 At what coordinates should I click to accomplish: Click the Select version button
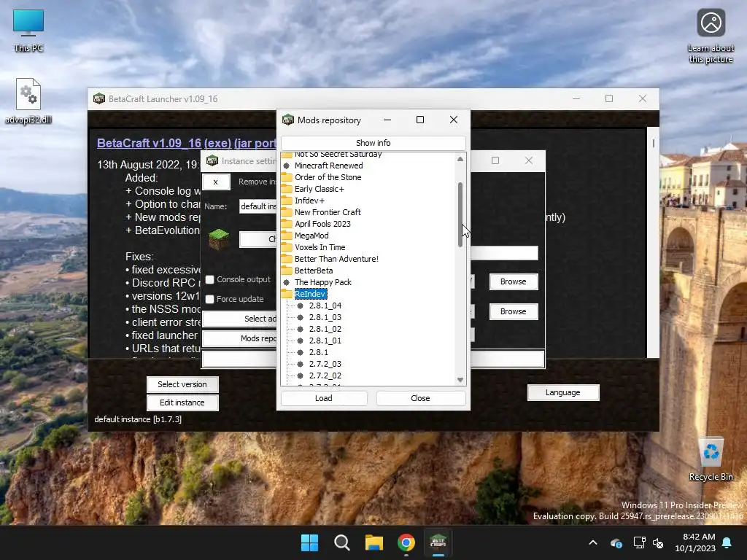click(182, 384)
